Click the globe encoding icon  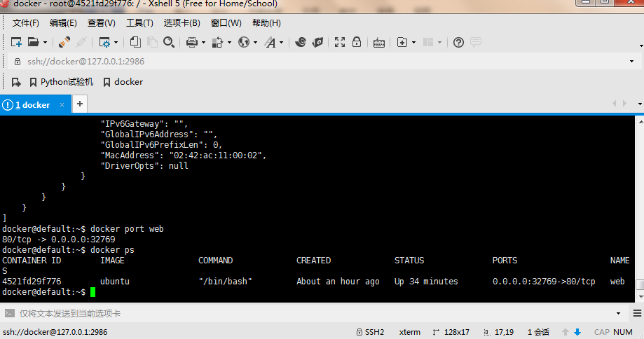(x=244, y=42)
